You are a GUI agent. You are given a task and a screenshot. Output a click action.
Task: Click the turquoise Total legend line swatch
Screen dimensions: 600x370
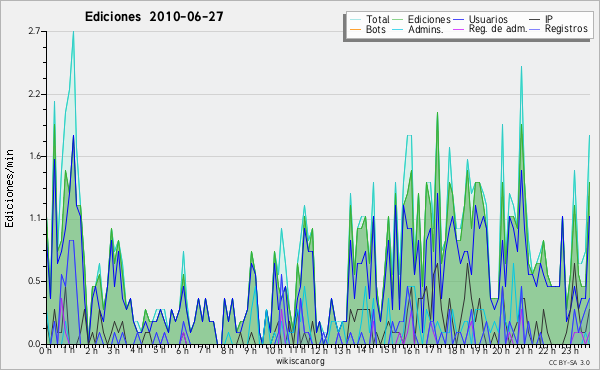[x=355, y=19]
